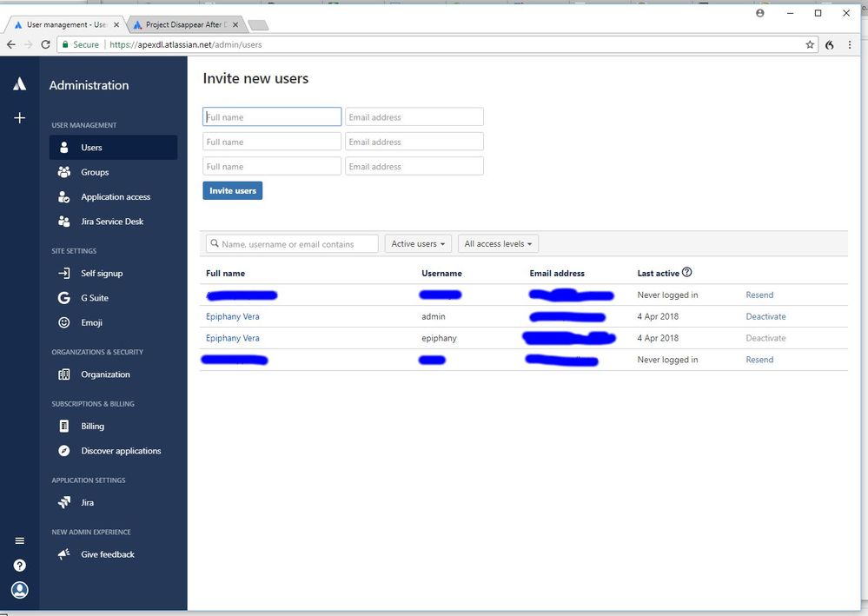Click the Discover applications compass icon
Viewport: 868px width, 616px height.
(64, 451)
